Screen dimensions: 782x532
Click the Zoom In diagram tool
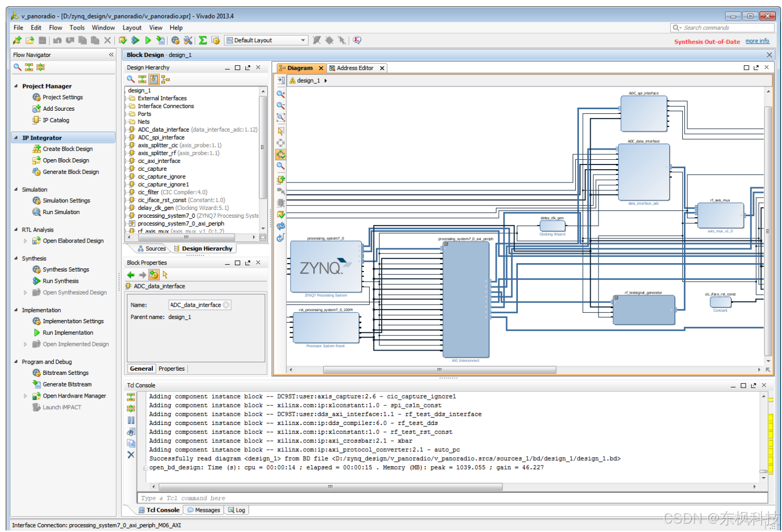point(281,94)
